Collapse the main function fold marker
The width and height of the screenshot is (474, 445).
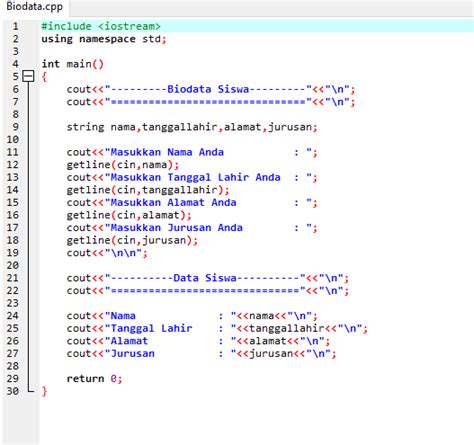point(28,77)
